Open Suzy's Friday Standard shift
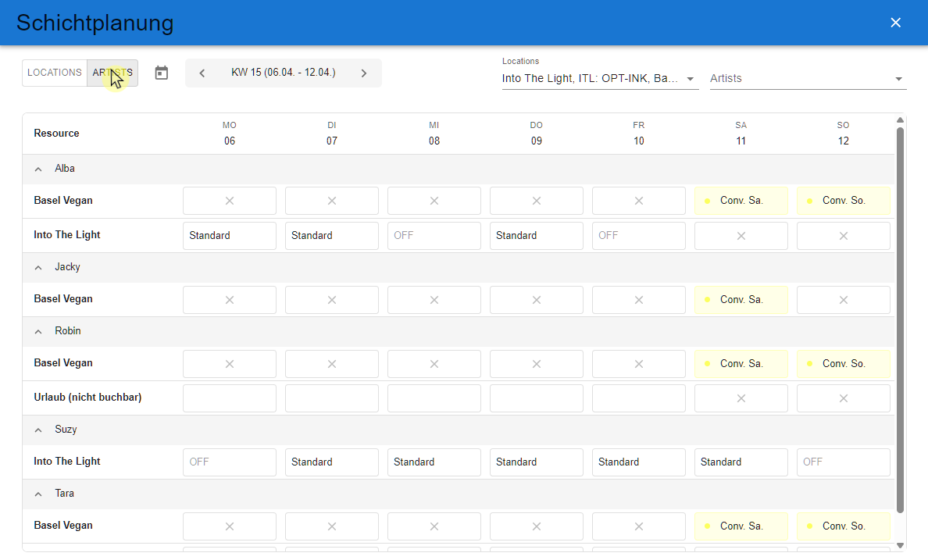Image resolution: width=928 pixels, height=560 pixels. point(639,462)
